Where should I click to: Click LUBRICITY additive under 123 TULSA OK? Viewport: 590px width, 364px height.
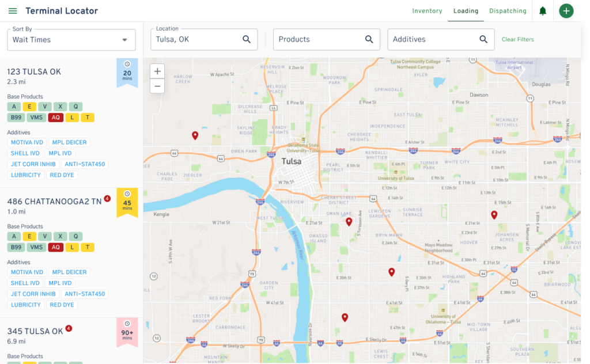tap(25, 175)
